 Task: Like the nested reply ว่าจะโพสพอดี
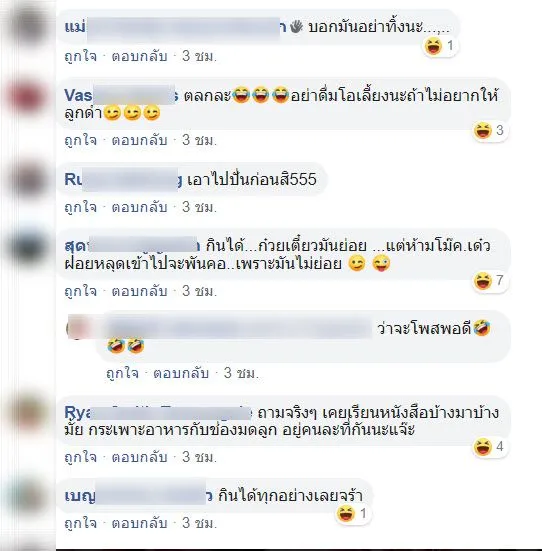click(122, 373)
